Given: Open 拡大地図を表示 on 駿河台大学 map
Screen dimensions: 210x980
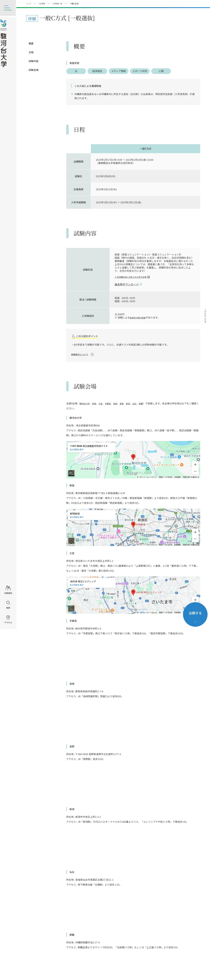Looking at the screenshot, I should click(77, 450).
